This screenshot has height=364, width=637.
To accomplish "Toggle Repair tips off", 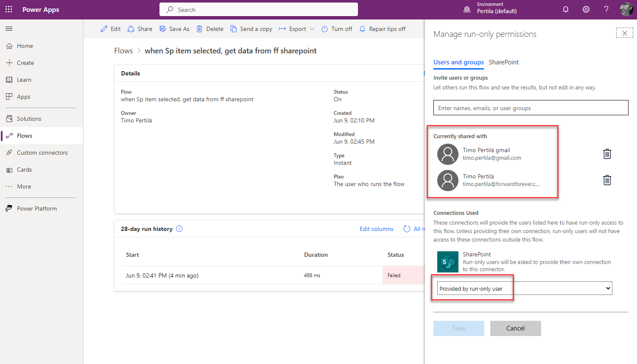I will click(383, 29).
